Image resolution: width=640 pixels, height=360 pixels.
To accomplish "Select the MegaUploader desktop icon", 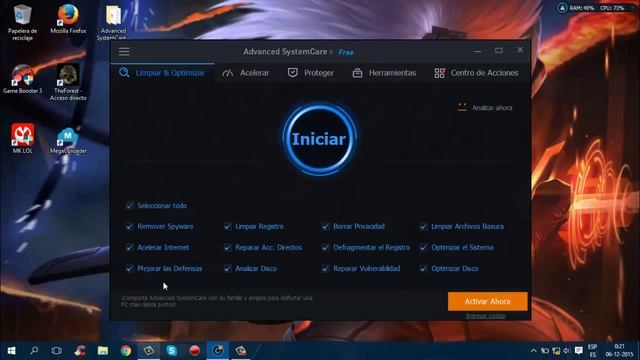I will click(68, 141).
